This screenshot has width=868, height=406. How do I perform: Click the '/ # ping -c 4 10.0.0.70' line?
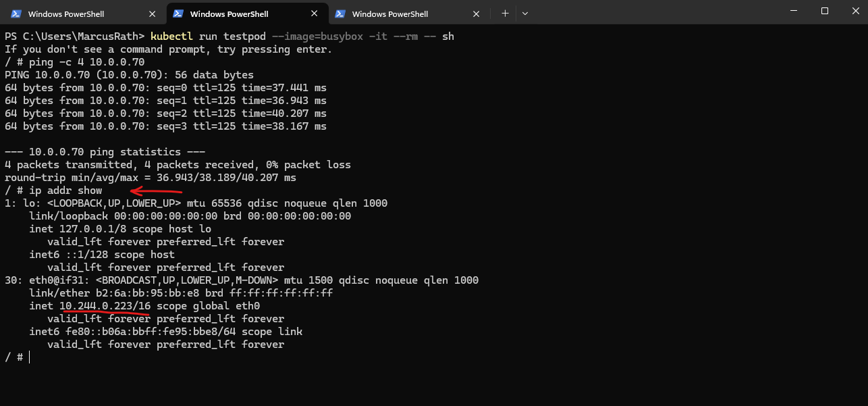click(x=75, y=62)
